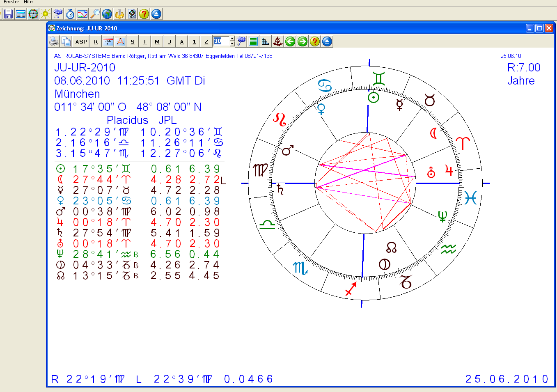557x392 pixels.
Task: Go back with the green left arrow
Action: (290, 41)
